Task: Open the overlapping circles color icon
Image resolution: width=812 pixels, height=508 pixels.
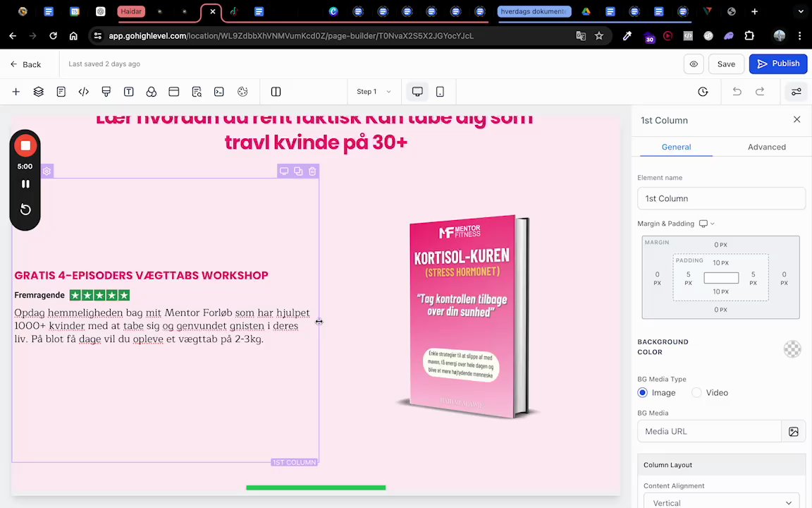Action: [152, 92]
